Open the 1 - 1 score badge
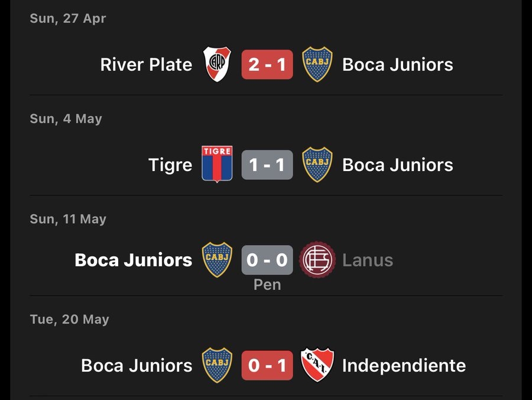Image resolution: width=532 pixels, height=400 pixels. [267, 164]
